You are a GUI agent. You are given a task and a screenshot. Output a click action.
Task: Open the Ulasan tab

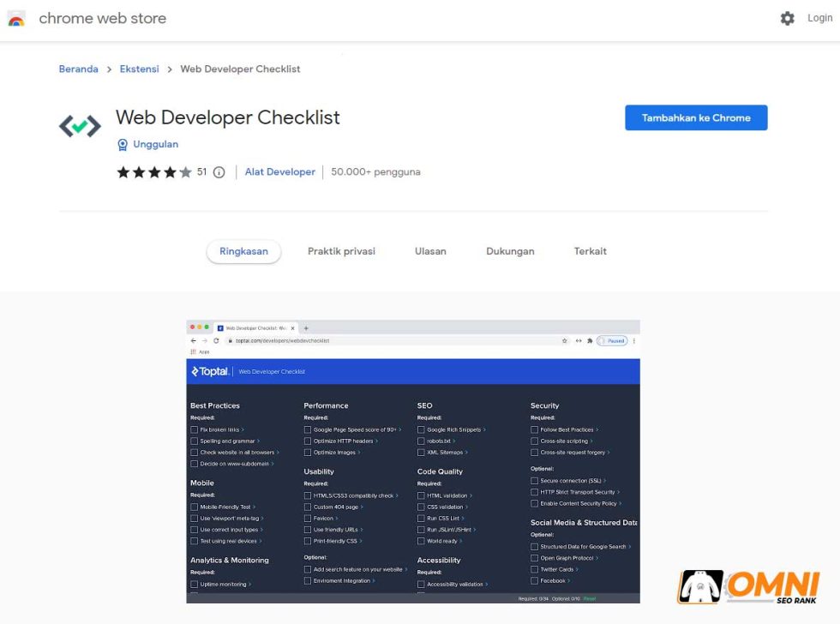(430, 251)
